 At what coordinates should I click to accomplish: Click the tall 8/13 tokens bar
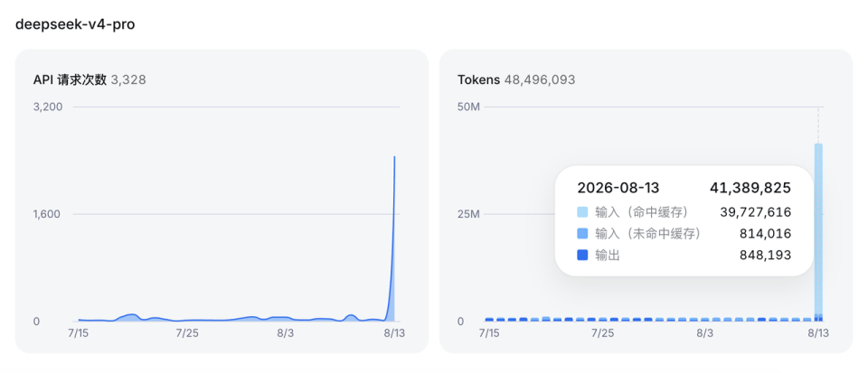tap(818, 232)
